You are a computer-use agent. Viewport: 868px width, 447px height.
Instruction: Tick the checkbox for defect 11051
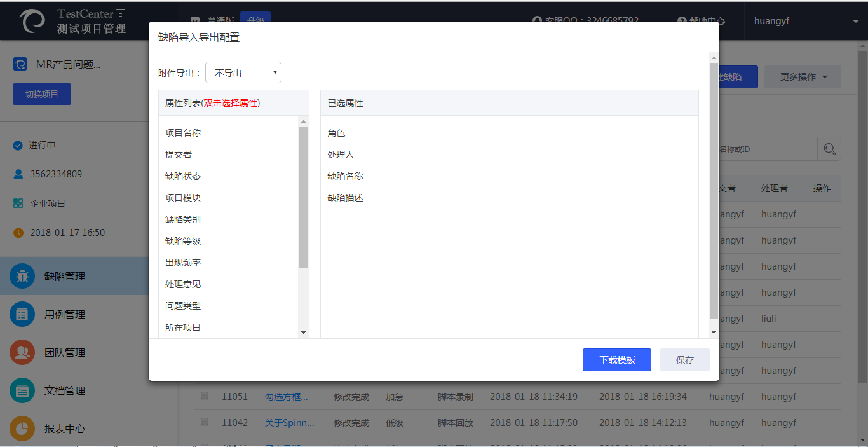tap(205, 395)
